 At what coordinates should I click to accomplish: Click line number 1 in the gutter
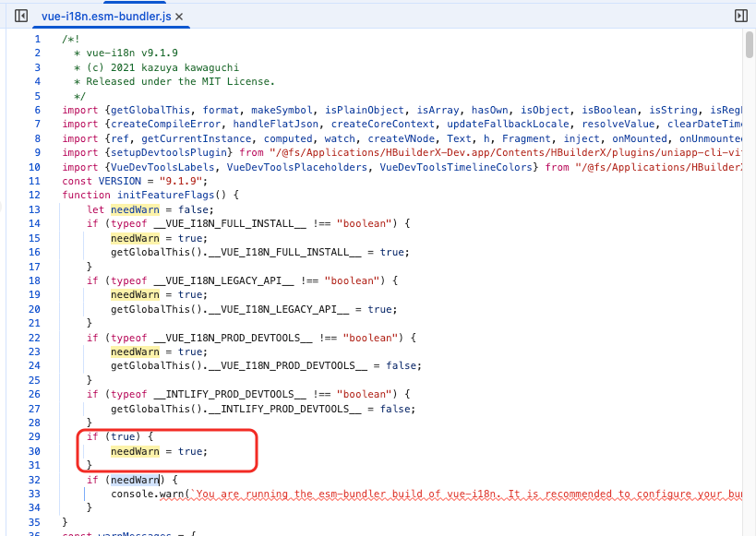tap(37, 39)
